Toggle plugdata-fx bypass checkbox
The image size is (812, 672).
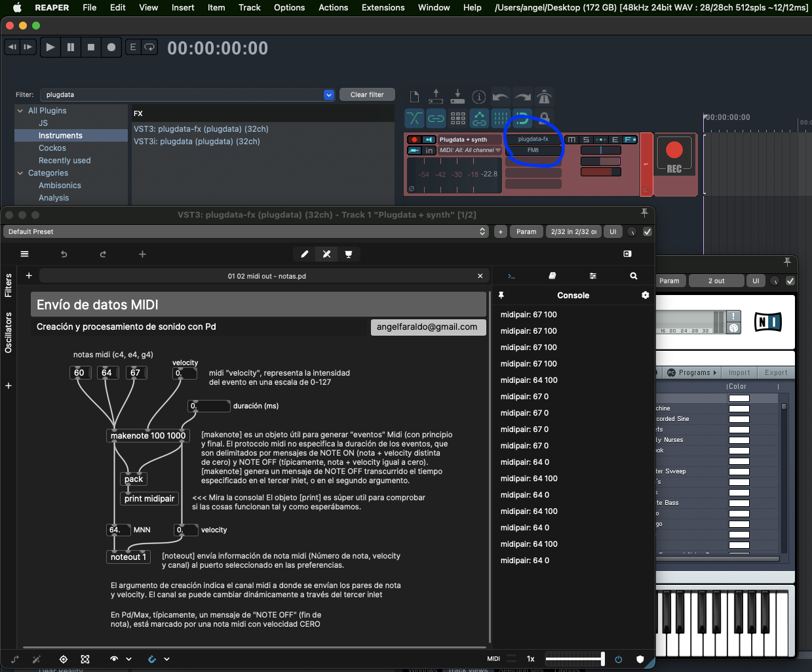pos(648,231)
